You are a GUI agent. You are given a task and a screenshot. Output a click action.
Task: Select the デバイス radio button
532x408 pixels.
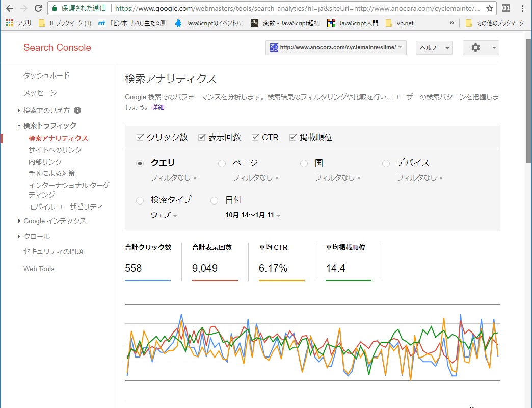(x=386, y=163)
